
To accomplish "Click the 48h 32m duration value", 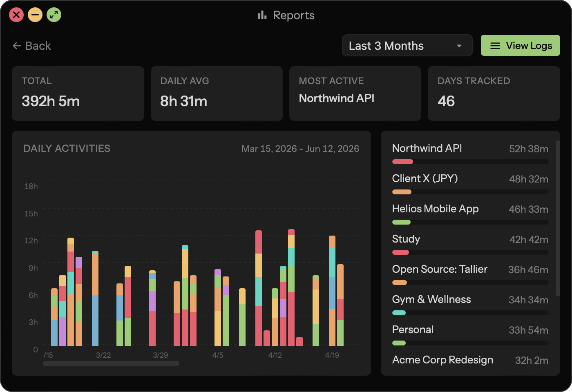I will 529,179.
